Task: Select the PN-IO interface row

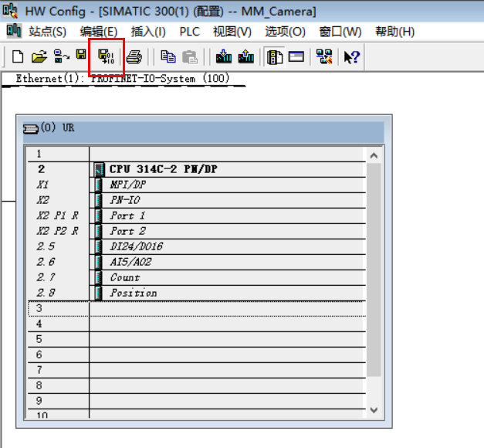Action: [197, 200]
